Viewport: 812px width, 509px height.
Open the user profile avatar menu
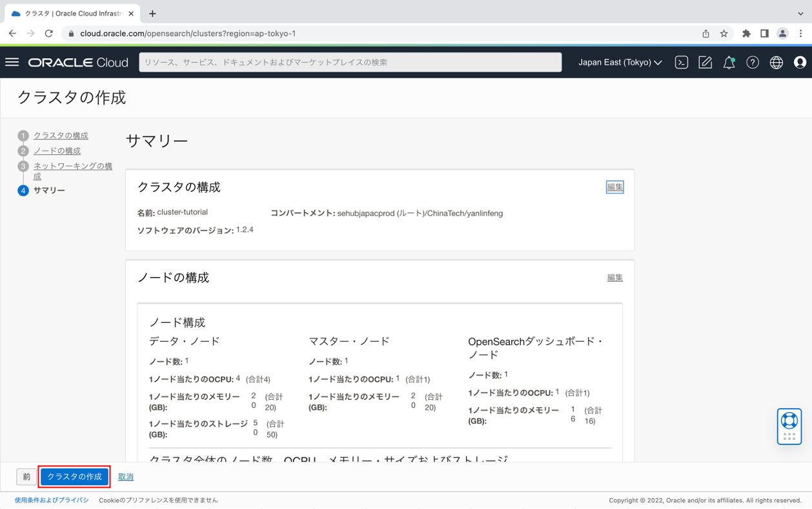coord(800,62)
